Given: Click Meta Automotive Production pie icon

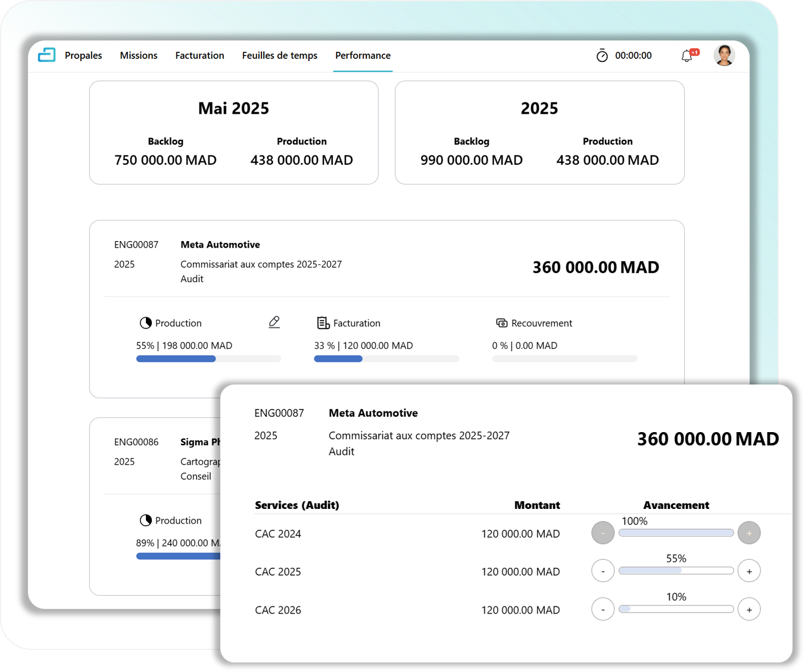Looking at the screenshot, I should click(145, 323).
